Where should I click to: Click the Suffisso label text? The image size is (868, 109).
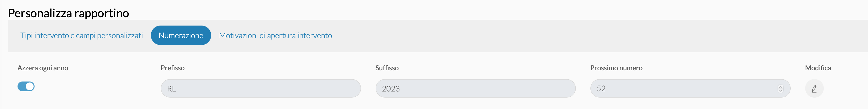click(387, 68)
